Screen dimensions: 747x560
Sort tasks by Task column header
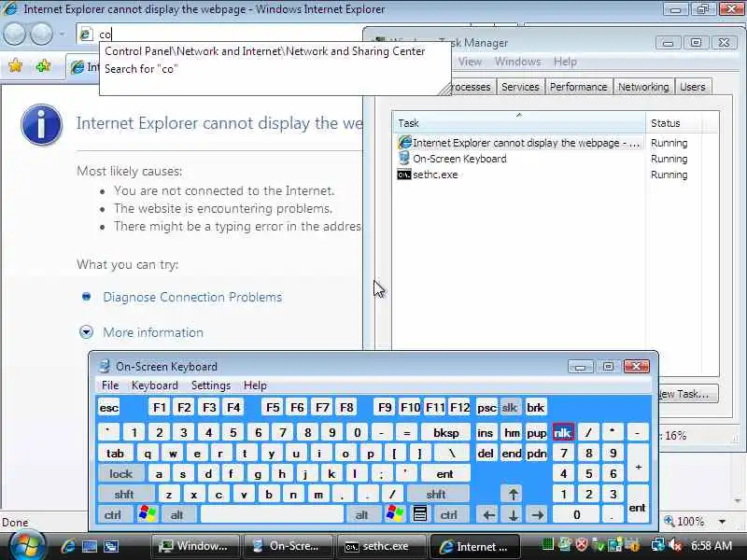[x=519, y=123]
